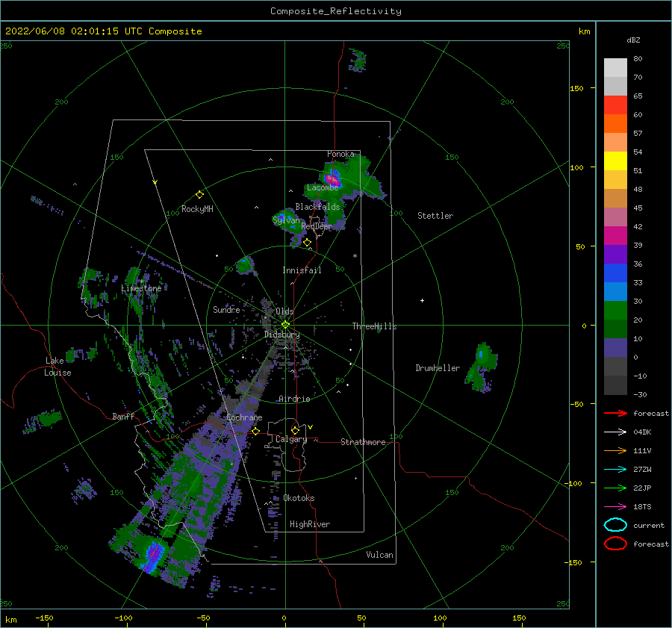Select the orange 111V arrow legend icon
The width and height of the screenshot is (672, 628).
coord(615,450)
